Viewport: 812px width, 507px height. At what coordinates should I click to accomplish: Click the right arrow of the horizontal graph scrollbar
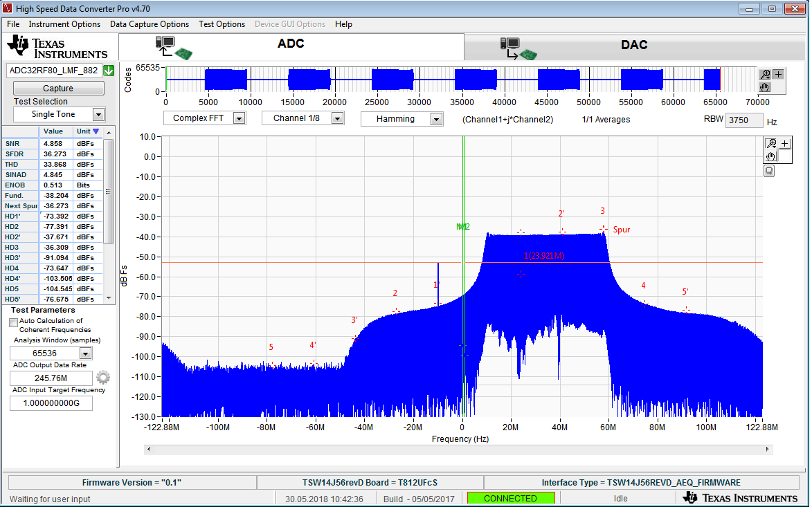[768, 449]
